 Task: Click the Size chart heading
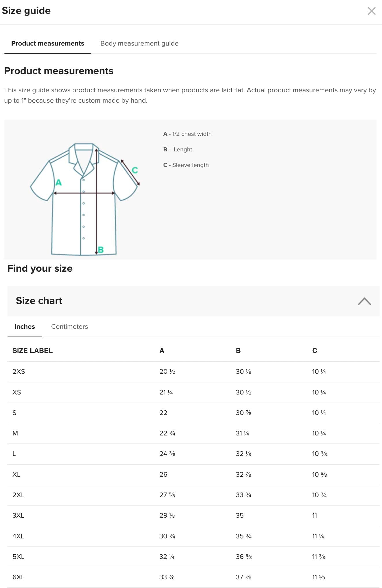click(39, 301)
